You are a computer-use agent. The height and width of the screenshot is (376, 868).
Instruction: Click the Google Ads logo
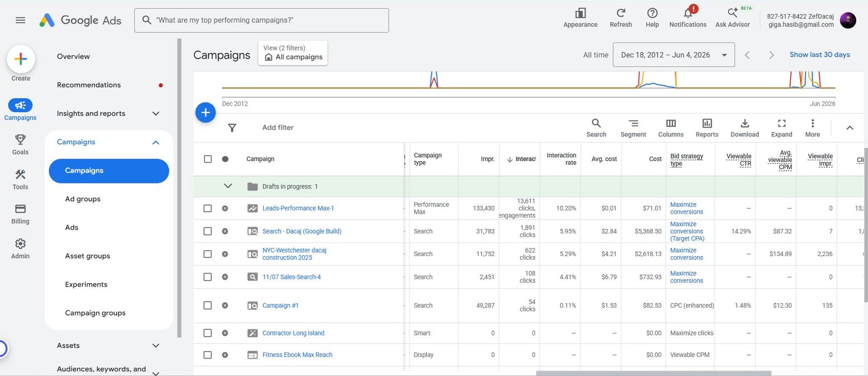(x=80, y=20)
